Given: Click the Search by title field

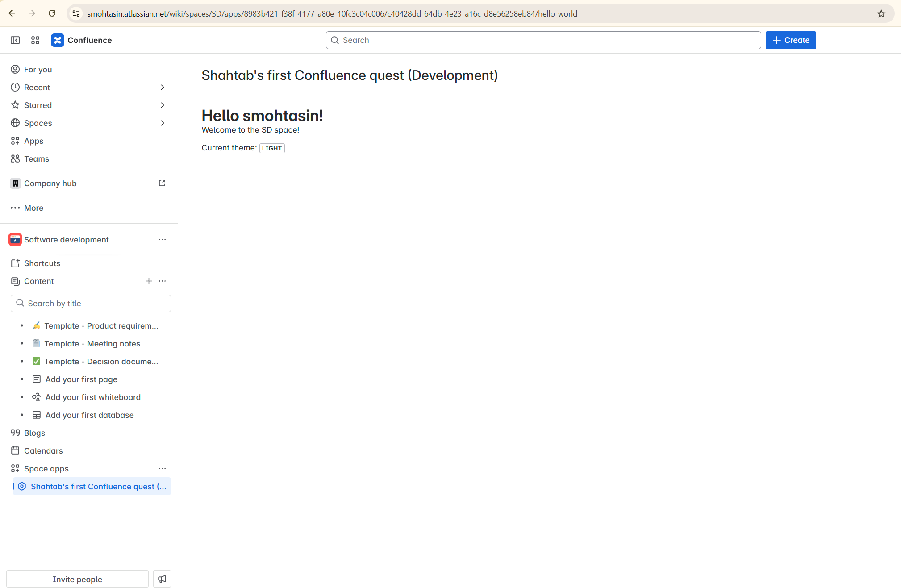Looking at the screenshot, I should pyautogui.click(x=91, y=304).
